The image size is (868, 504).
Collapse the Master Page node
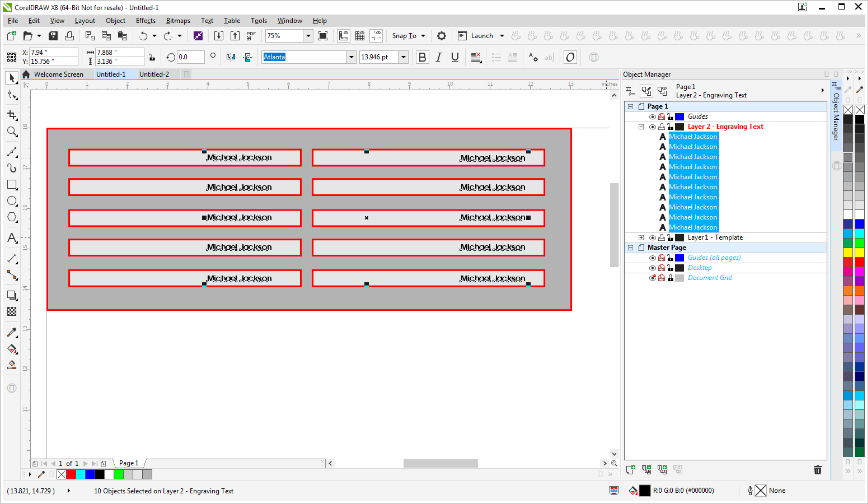630,248
